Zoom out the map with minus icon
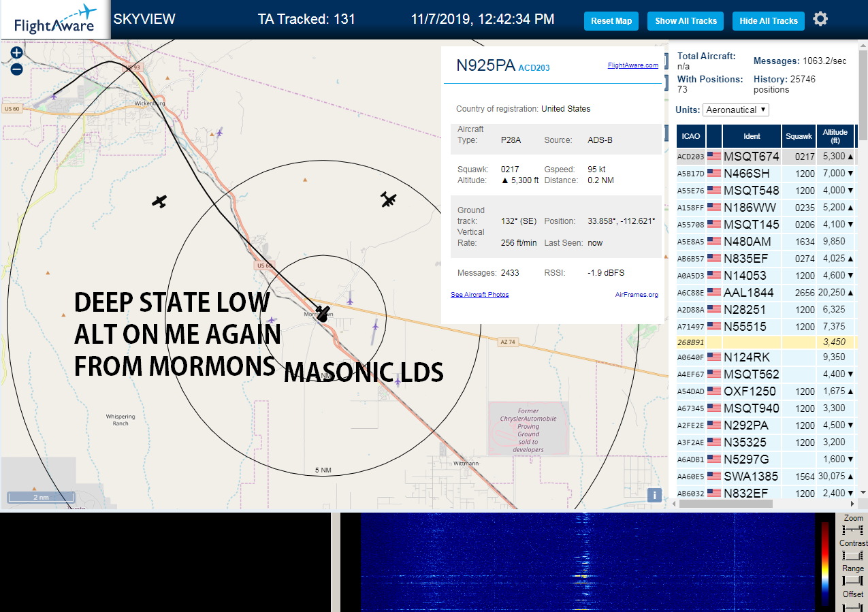868x612 pixels. 17,69
